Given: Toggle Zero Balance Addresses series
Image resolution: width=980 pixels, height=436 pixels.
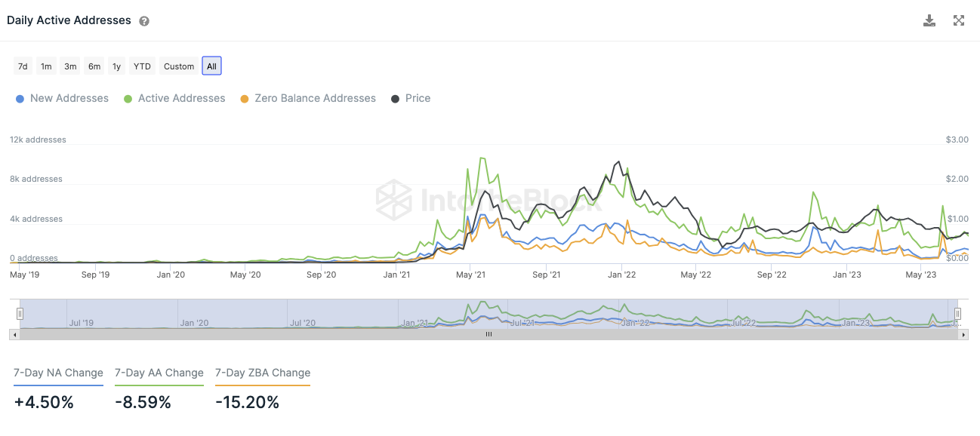Looking at the screenshot, I should [308, 98].
